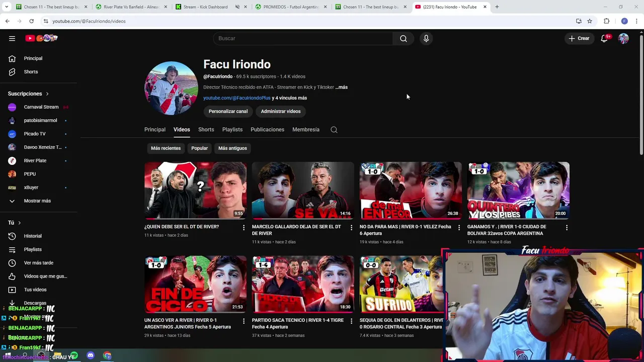This screenshot has height=362, width=644.
Task: Click the page vertical scrollbar
Action: 641,96
